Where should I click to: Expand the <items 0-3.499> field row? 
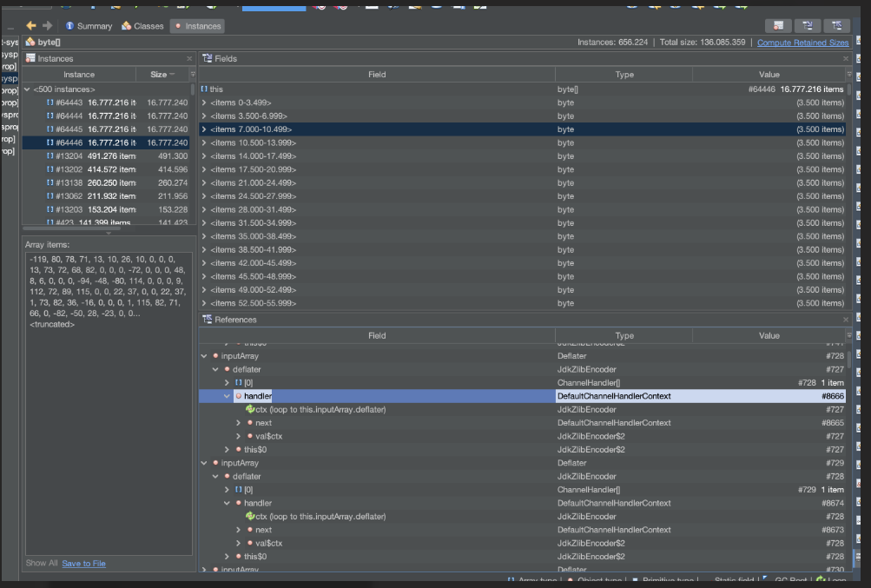pos(207,101)
